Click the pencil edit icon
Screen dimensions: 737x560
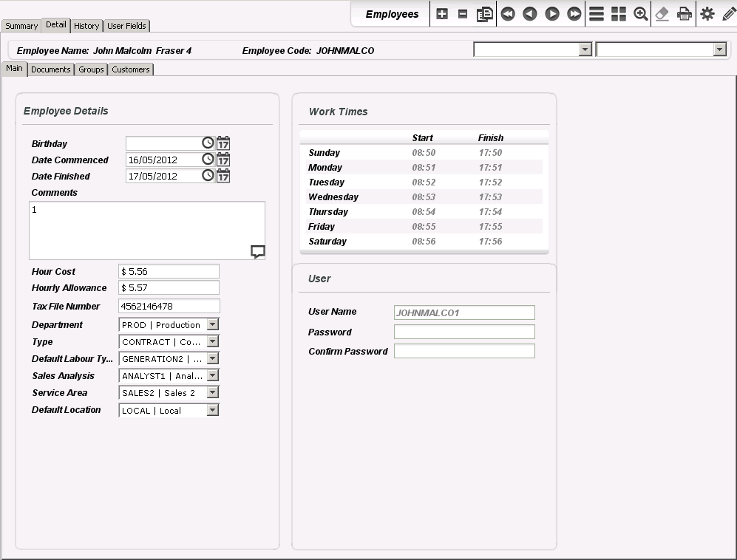(729, 14)
